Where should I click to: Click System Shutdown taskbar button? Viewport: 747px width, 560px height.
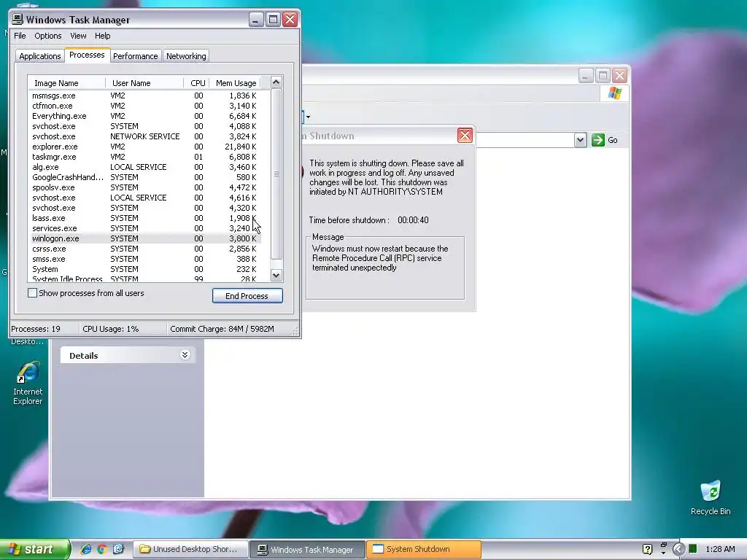424,549
